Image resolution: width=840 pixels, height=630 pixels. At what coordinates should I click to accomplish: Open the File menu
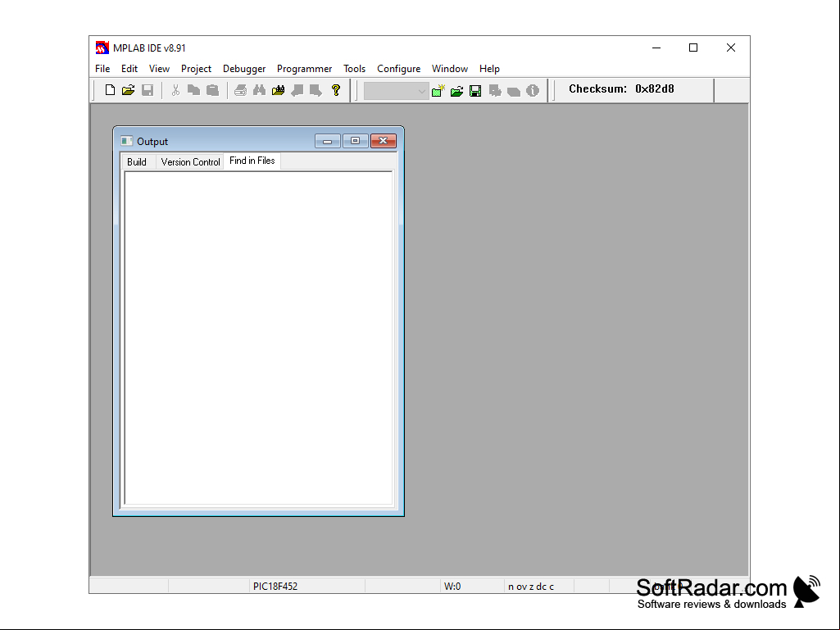tap(102, 69)
